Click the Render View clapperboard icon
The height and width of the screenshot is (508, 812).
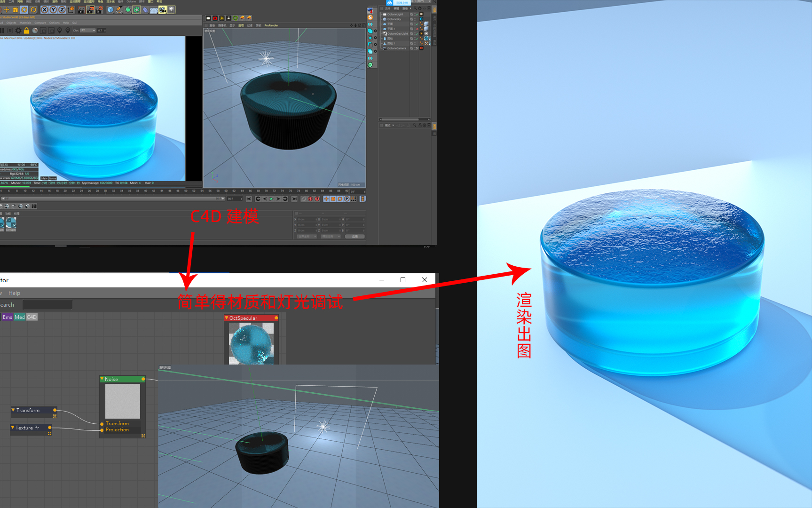pyautogui.click(x=81, y=9)
